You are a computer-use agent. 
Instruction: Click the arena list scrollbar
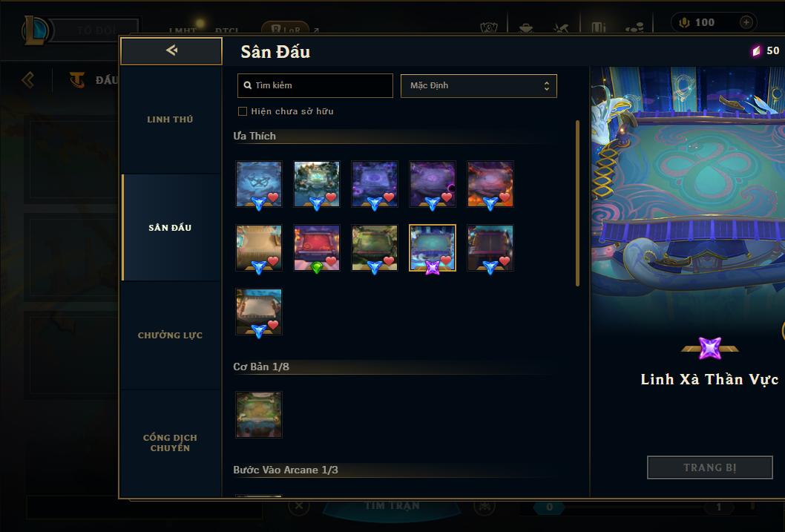[x=577, y=203]
